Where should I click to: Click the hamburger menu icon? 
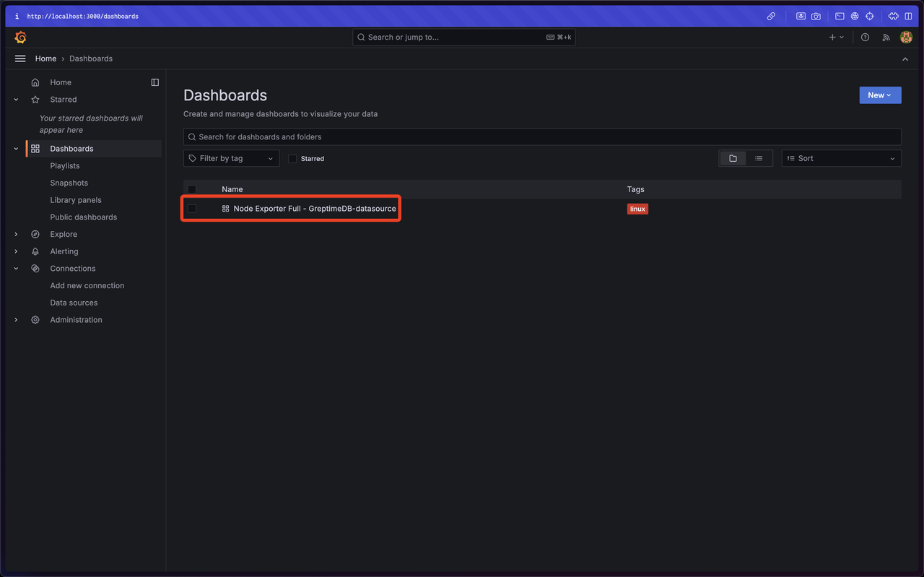point(19,58)
